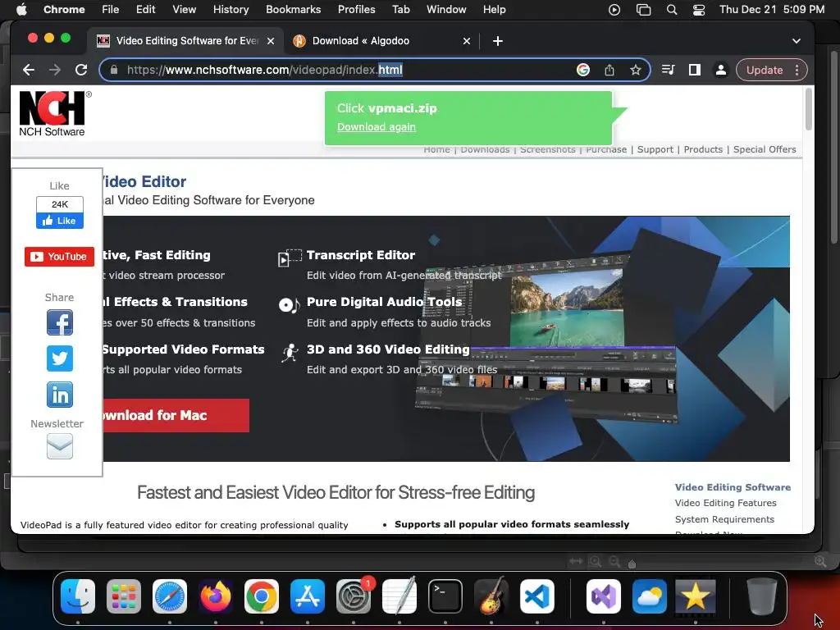The image size is (840, 630).
Task: Click the red Download for Mac button
Action: click(176, 415)
